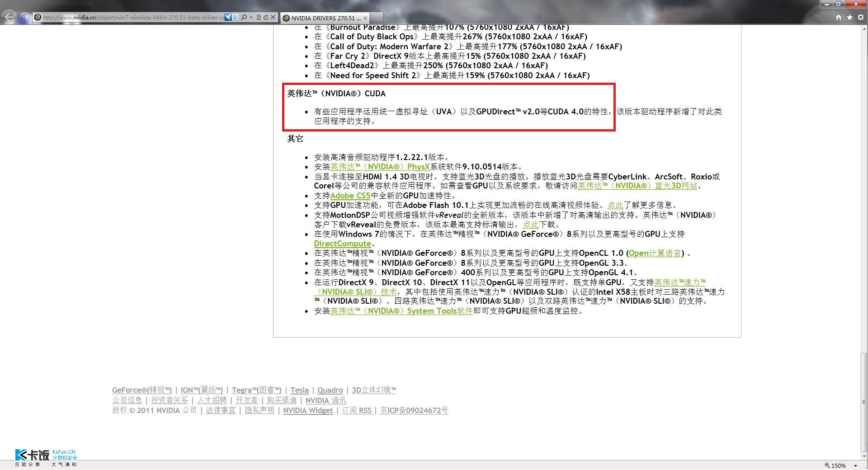The height and width of the screenshot is (470, 868).
Task: Minimize the browser window
Action: [x=827, y=4]
